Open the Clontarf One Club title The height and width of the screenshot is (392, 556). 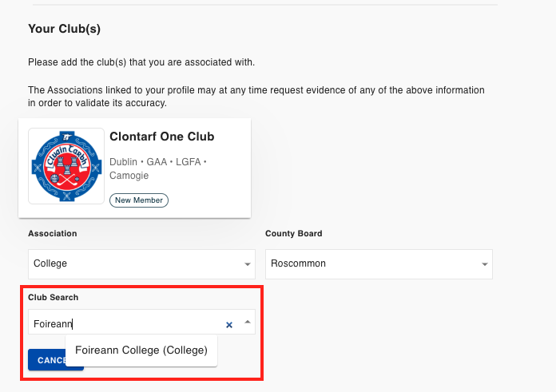tap(161, 137)
